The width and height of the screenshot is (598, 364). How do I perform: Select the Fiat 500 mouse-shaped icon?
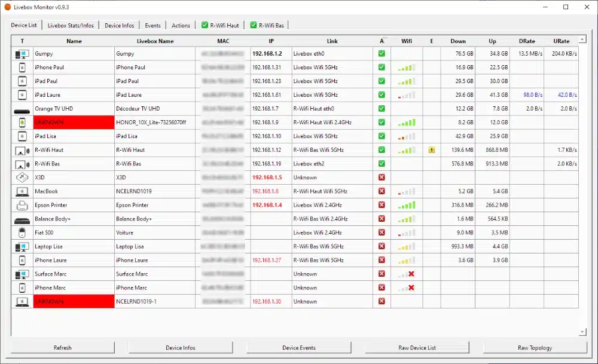coord(22,233)
